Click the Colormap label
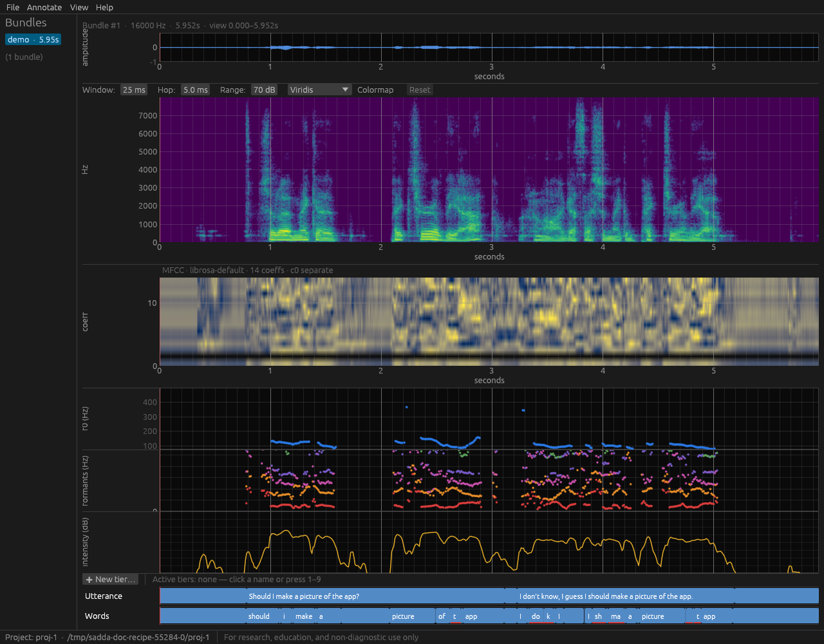The image size is (824, 644). tap(375, 90)
